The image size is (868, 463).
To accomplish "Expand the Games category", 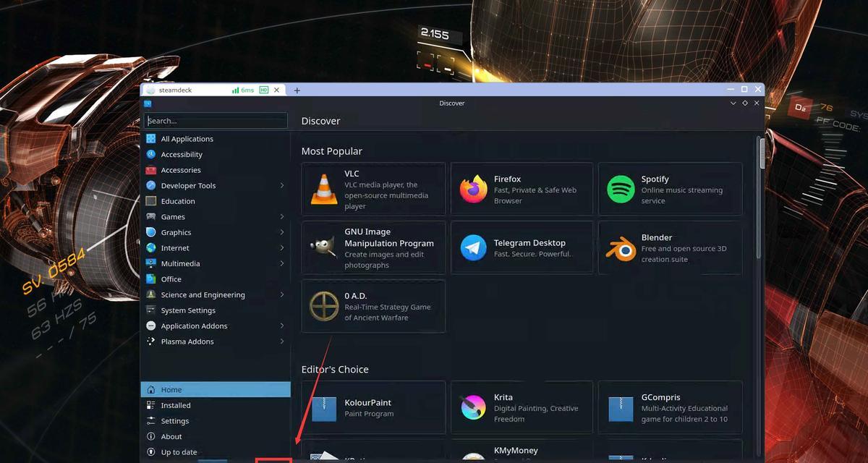I will coord(282,217).
